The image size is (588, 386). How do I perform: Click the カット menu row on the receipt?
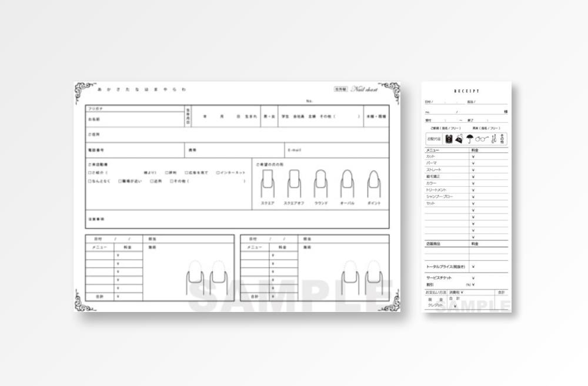447,157
